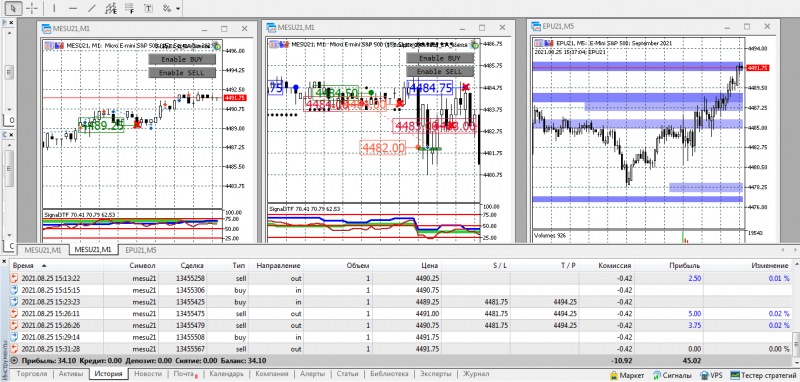
Task: Open the graphical objects dropdown arrow
Action: [177, 8]
